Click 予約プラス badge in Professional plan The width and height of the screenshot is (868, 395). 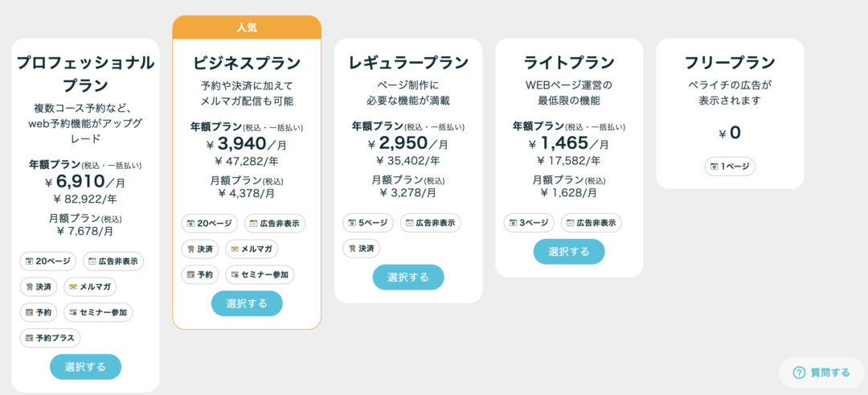point(51,338)
